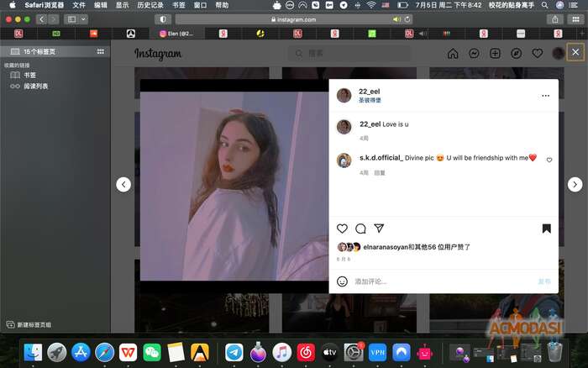The width and height of the screenshot is (588, 368).
Task: Click the comment bubble icon
Action: point(360,229)
